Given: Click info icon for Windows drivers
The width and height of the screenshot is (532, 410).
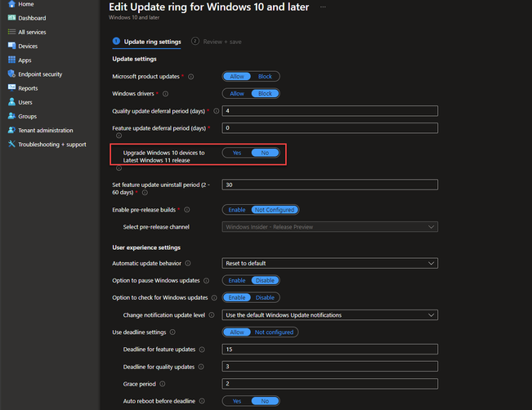Looking at the screenshot, I should 165,94.
